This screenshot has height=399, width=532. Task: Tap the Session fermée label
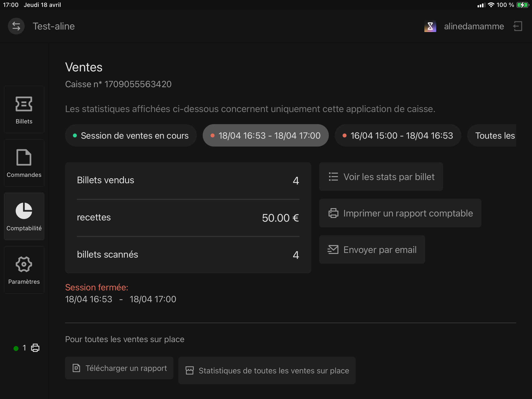click(x=97, y=287)
